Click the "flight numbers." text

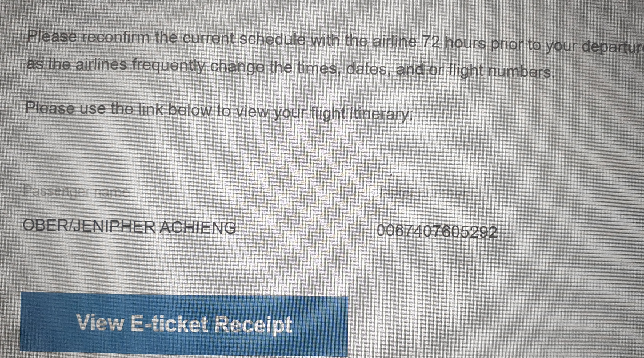[x=501, y=71]
